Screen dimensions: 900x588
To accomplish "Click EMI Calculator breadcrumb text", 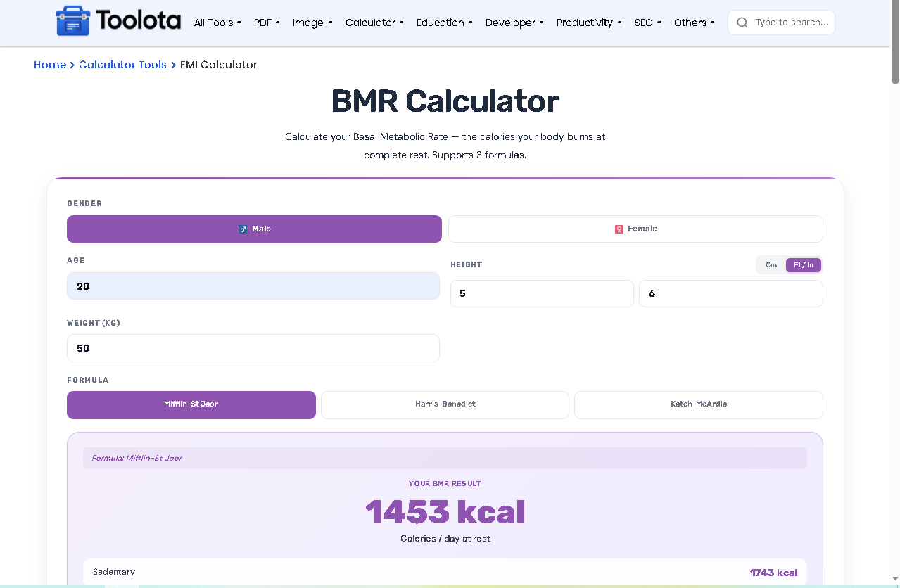I will 218,65.
